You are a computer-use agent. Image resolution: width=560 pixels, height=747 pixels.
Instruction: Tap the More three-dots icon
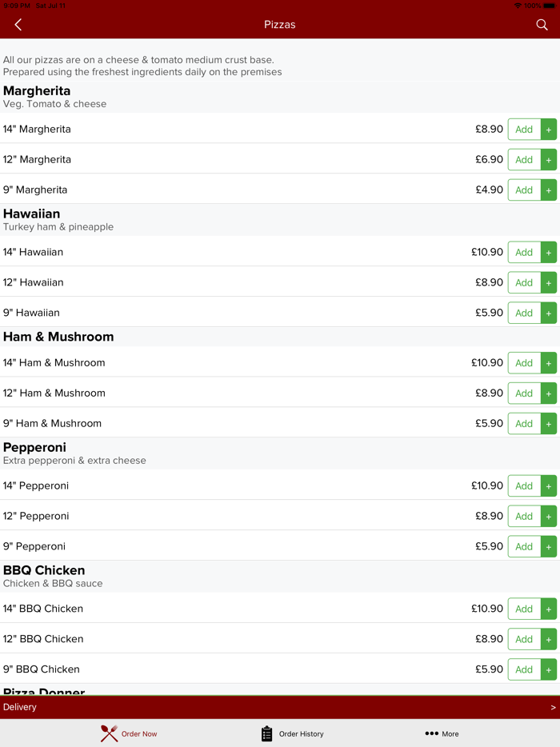(431, 733)
